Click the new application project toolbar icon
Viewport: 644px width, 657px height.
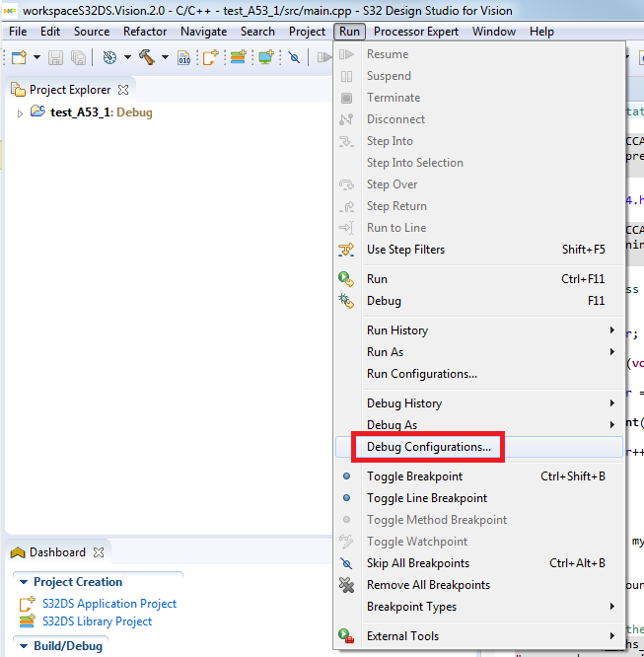coord(210,57)
